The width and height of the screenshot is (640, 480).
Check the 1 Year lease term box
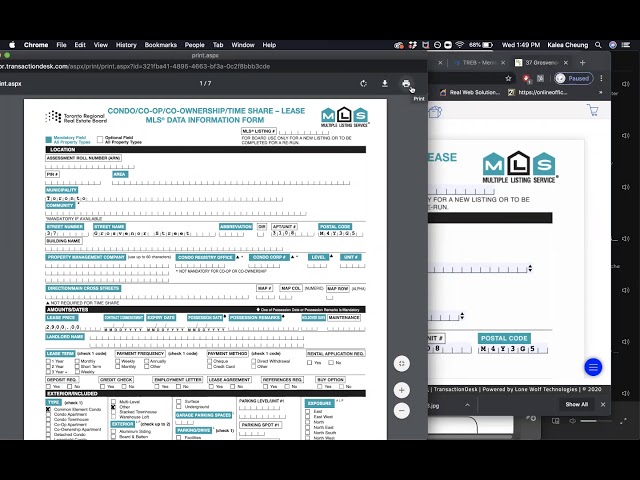click(49, 361)
